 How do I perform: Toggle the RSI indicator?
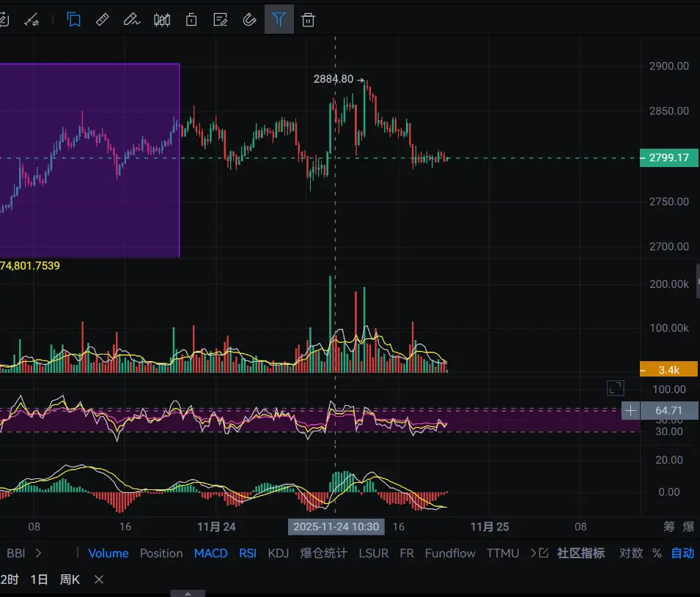248,553
